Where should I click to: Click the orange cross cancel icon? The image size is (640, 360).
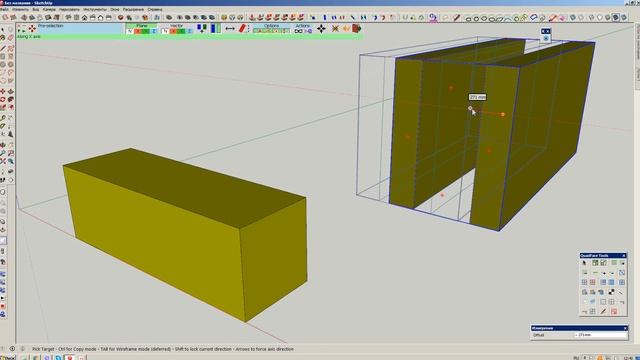point(335,29)
